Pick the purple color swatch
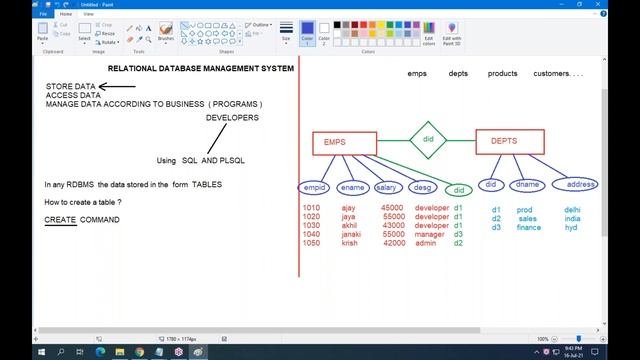This screenshot has height=360, width=640. coord(416,25)
